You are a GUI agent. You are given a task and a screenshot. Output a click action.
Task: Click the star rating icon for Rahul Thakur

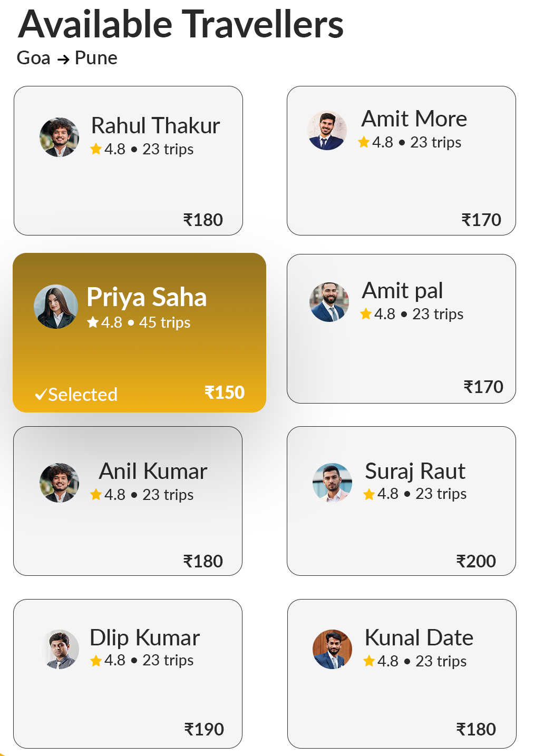point(96,149)
